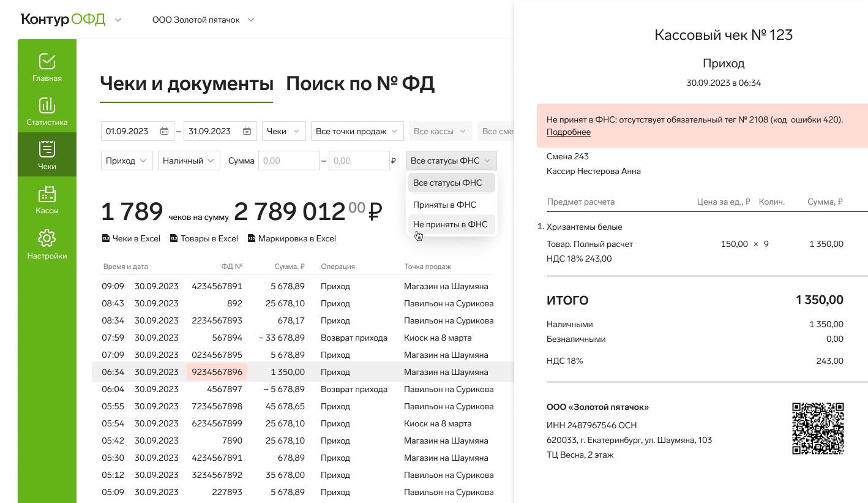Click the ФД № column header
The image size is (868, 503).
coord(232,267)
